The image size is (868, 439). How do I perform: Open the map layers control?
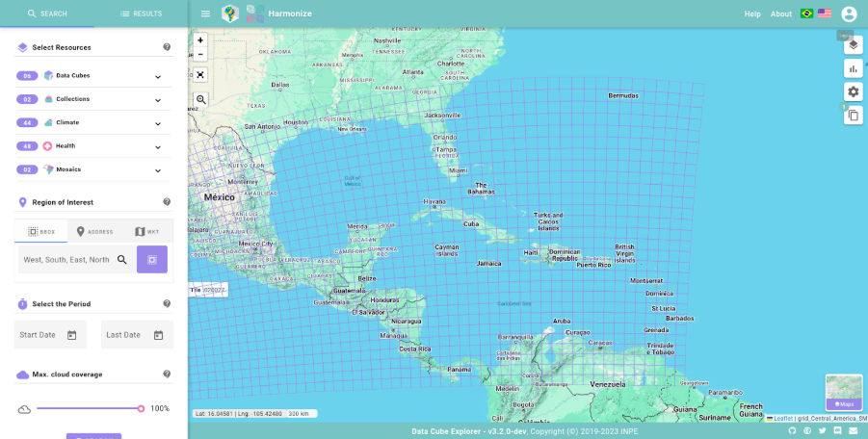click(x=853, y=45)
